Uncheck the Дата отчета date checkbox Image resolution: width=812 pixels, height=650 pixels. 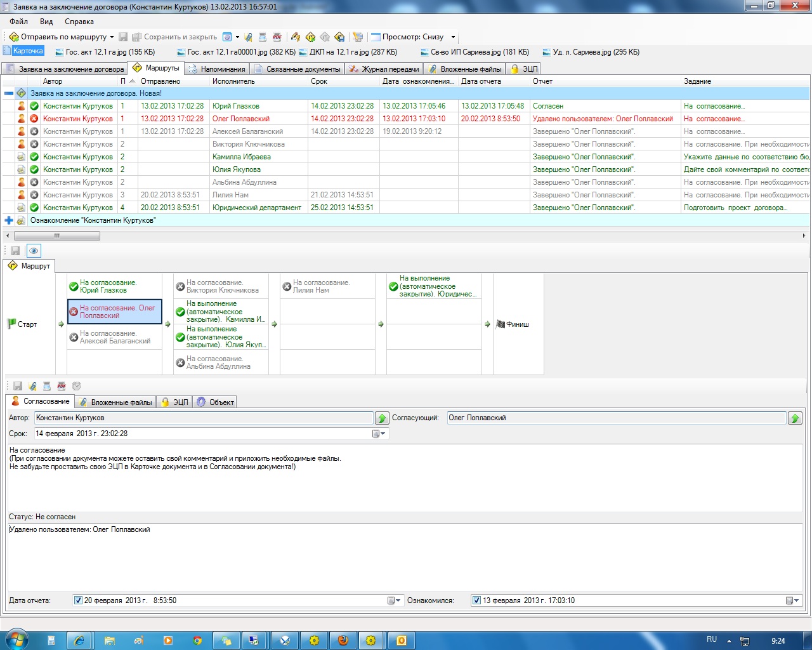pyautogui.click(x=78, y=600)
